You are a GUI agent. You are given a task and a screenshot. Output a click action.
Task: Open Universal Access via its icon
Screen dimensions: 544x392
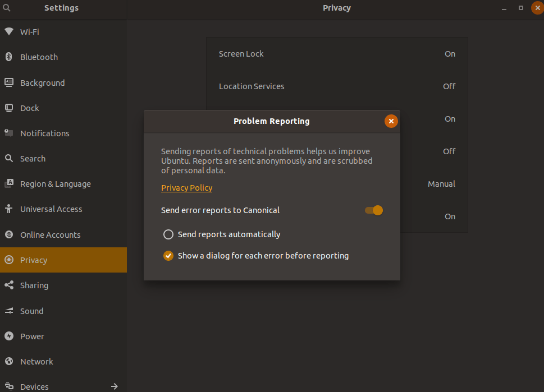[8, 209]
